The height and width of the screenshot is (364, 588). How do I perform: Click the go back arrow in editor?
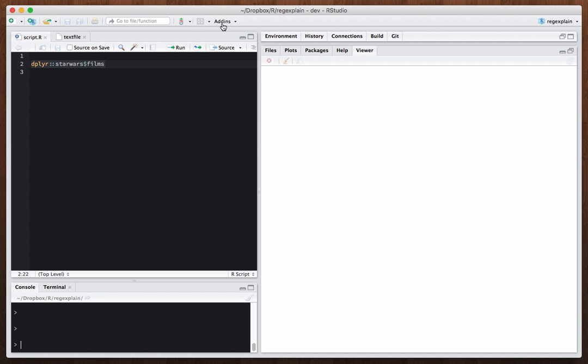point(18,48)
